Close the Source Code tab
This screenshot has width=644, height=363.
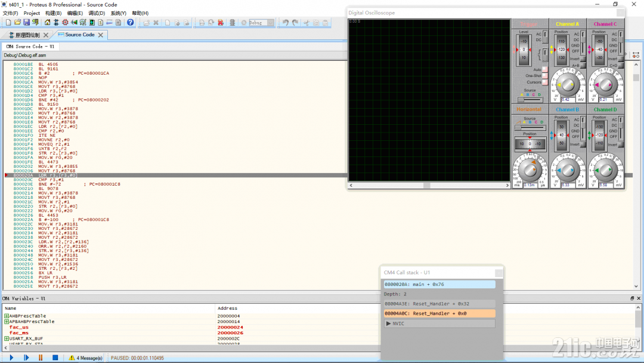[101, 35]
